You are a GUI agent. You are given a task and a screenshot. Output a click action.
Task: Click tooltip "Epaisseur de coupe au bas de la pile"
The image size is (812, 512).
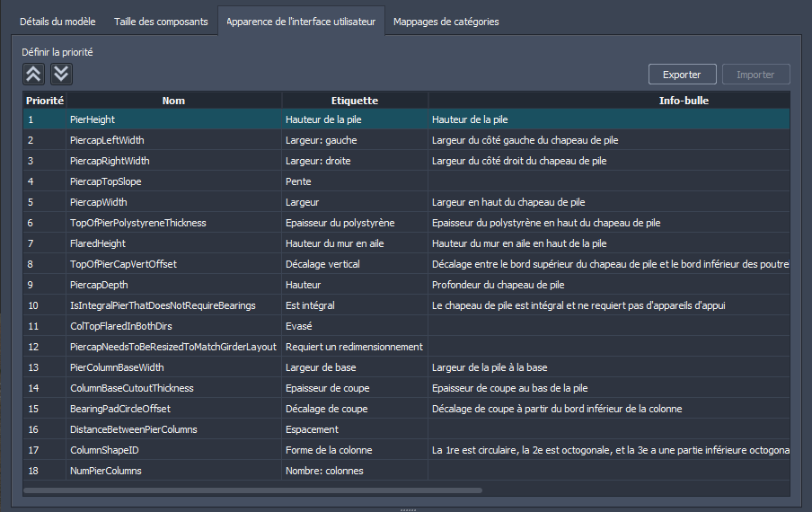click(609, 388)
